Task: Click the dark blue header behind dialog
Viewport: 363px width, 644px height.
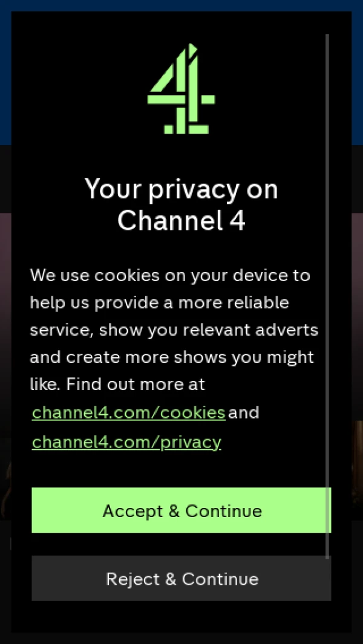Action: [x=181, y=5]
